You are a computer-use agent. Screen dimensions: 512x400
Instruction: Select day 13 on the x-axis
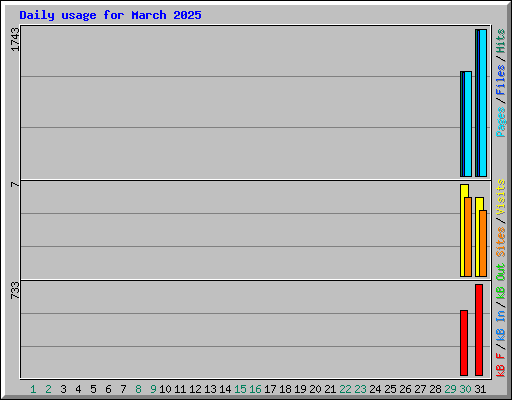[210, 389]
